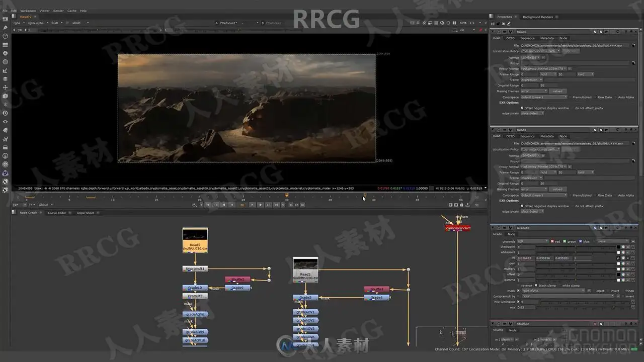Screen dimensions: 644x362
Task: Open the Time nodes clock icon
Action: point(5,36)
